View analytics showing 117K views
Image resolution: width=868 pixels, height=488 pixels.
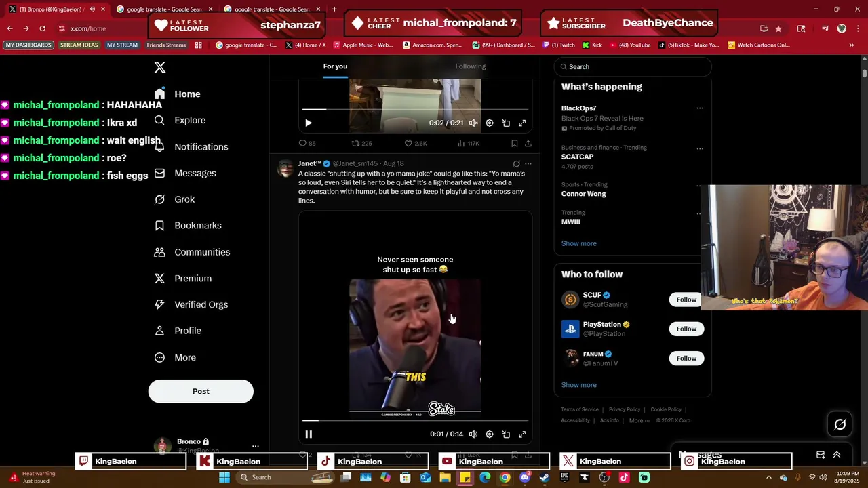[469, 143]
